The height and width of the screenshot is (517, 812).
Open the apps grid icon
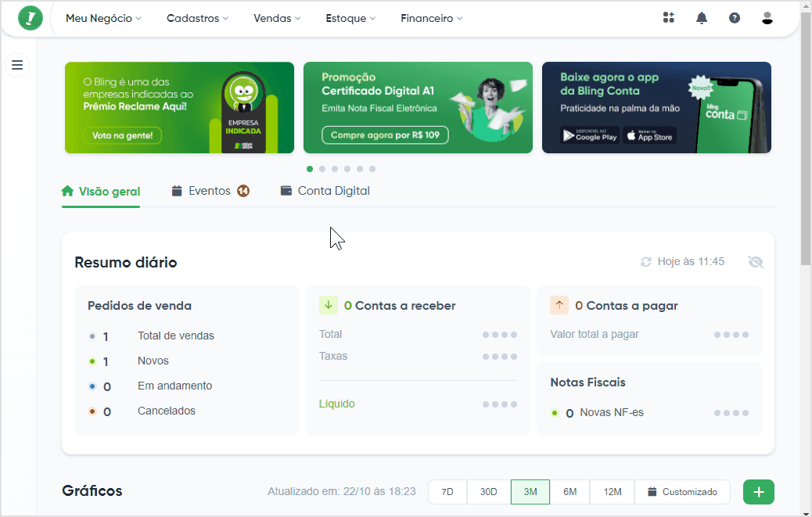pos(669,17)
